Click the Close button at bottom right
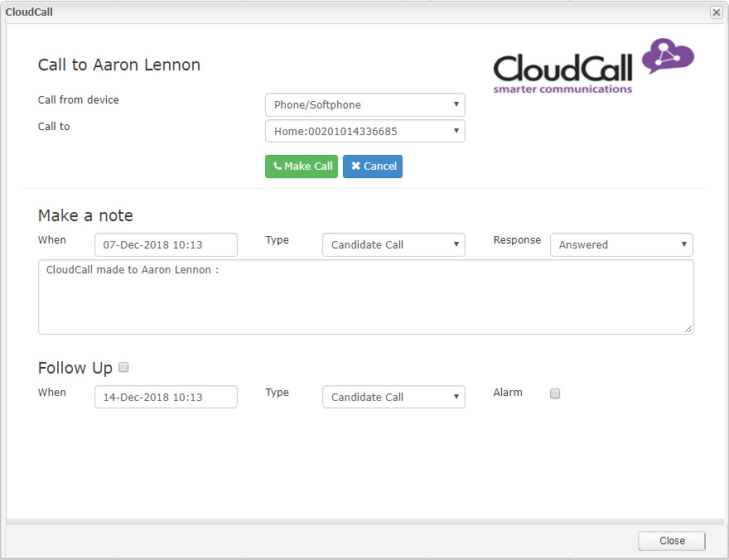This screenshot has height=560, width=729. (x=671, y=540)
